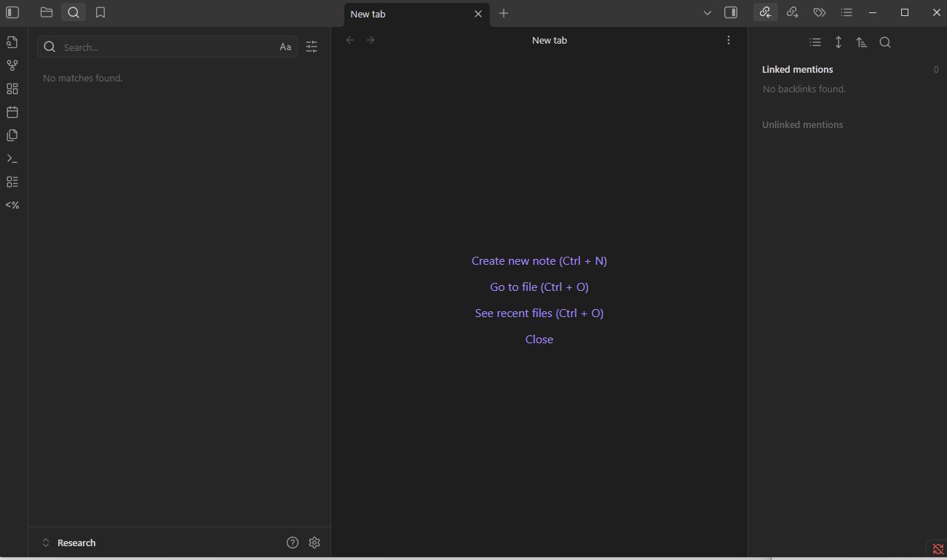Open the backlinks panel icon in right sidebar
The height and width of the screenshot is (560, 947).
tap(765, 12)
